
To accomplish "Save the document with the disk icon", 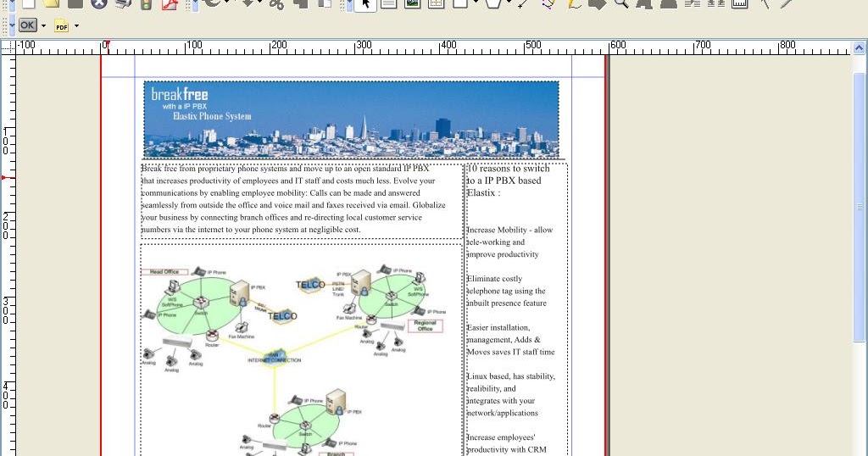I will pos(75,3).
